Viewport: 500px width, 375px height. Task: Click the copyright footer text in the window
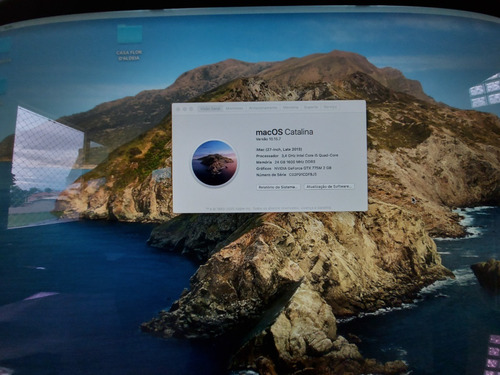coord(268,208)
